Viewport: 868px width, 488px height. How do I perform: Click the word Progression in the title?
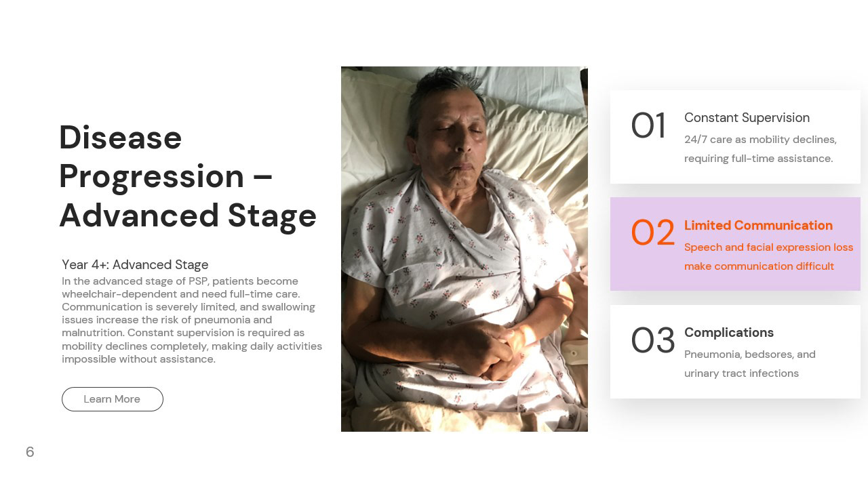point(152,177)
